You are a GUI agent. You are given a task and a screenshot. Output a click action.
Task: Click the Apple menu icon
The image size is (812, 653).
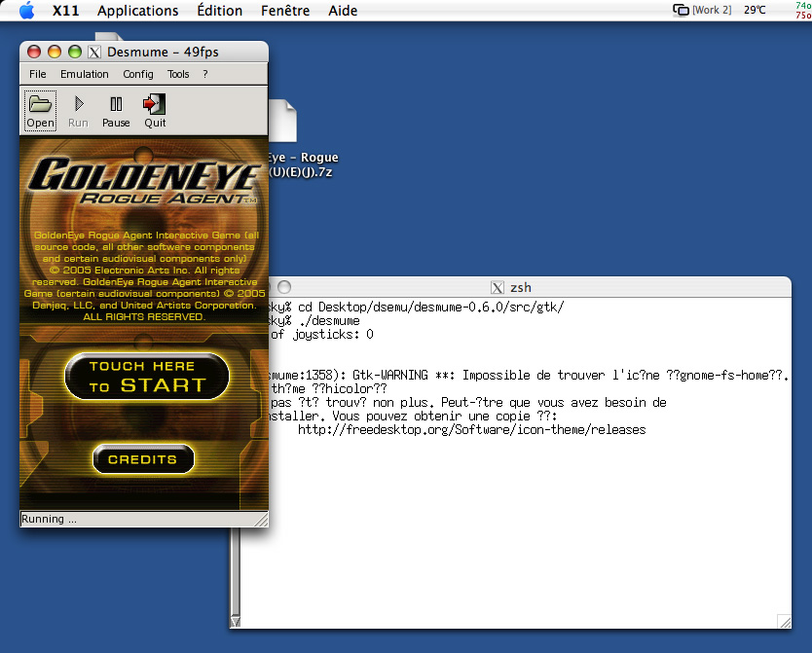27,11
